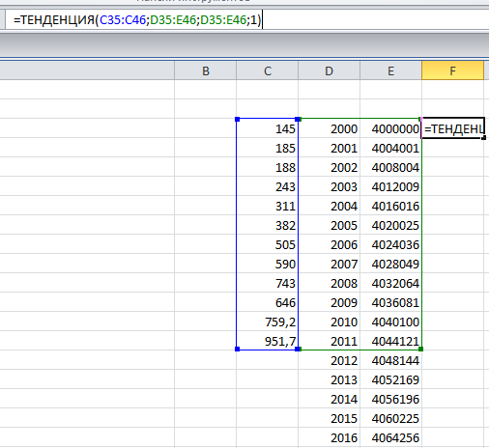Click cell with value 4036081
489x448 pixels.
click(x=390, y=302)
